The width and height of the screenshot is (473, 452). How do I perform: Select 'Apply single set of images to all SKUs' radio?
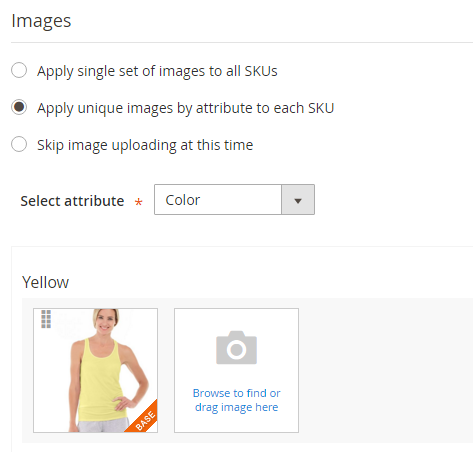pyautogui.click(x=19, y=70)
